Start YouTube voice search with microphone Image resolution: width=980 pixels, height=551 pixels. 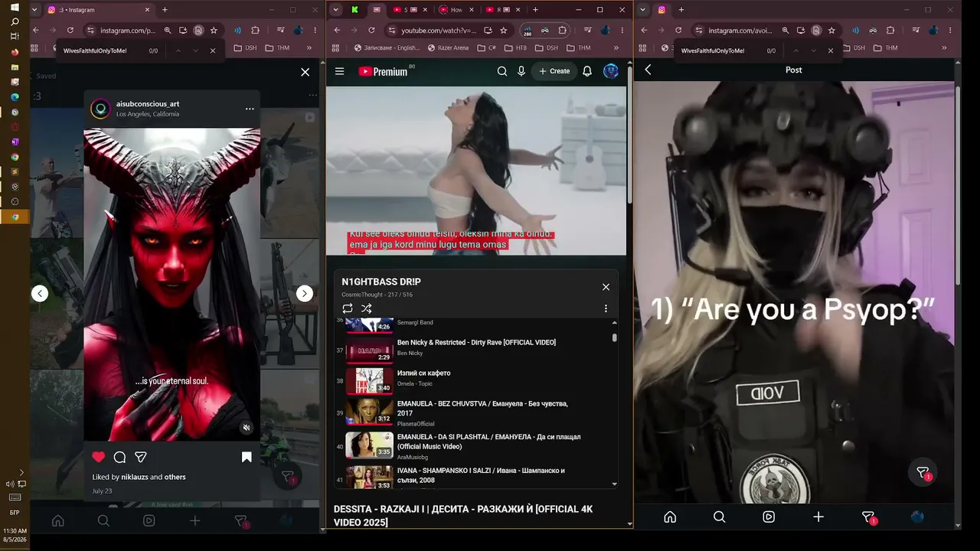click(521, 71)
